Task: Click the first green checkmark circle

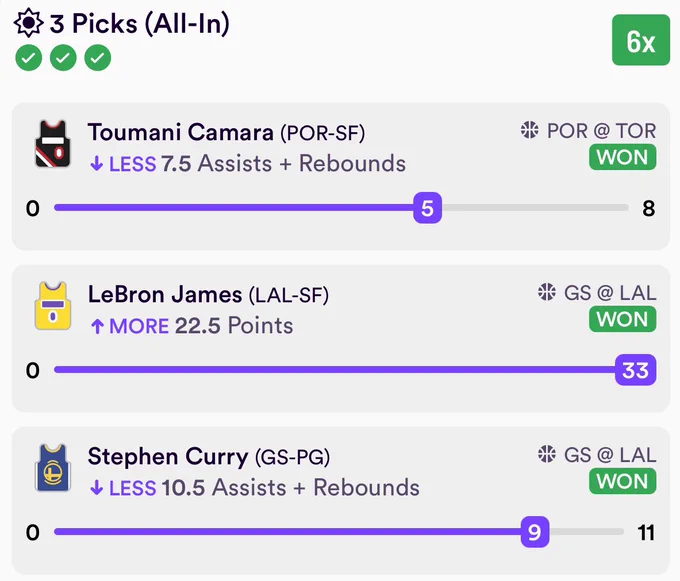Action: coord(29,58)
